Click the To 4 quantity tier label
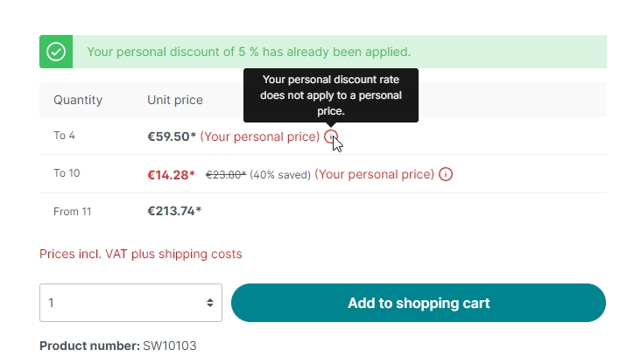This screenshot has width=641, height=364. tap(66, 136)
